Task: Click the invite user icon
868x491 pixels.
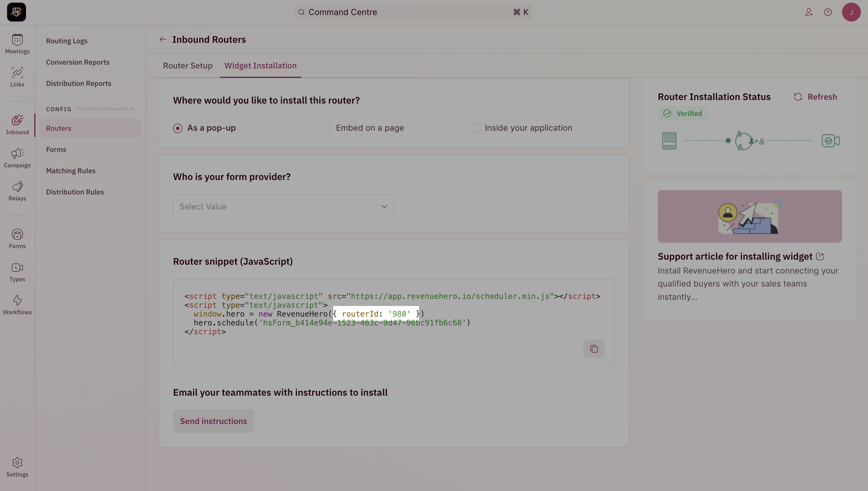Action: pyautogui.click(x=809, y=12)
